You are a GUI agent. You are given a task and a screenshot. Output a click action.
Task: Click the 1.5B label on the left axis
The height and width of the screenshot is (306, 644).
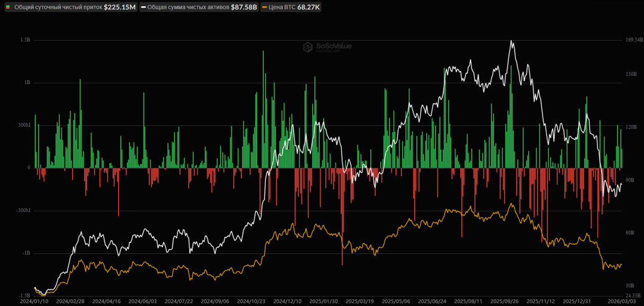coord(25,40)
